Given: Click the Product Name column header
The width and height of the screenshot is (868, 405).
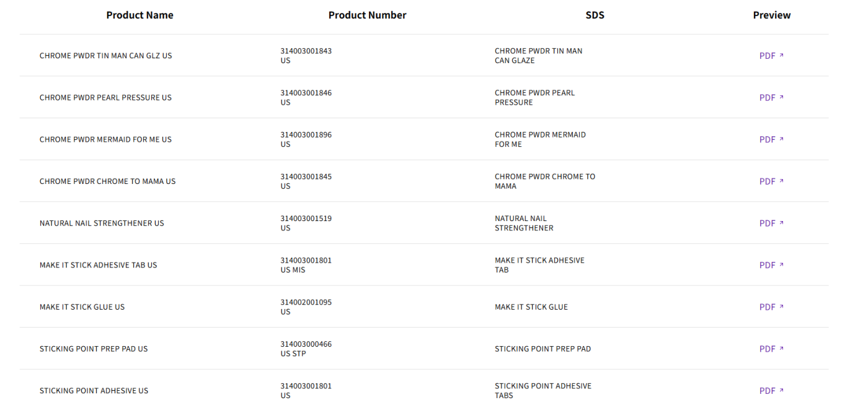Looking at the screenshot, I should pos(139,15).
